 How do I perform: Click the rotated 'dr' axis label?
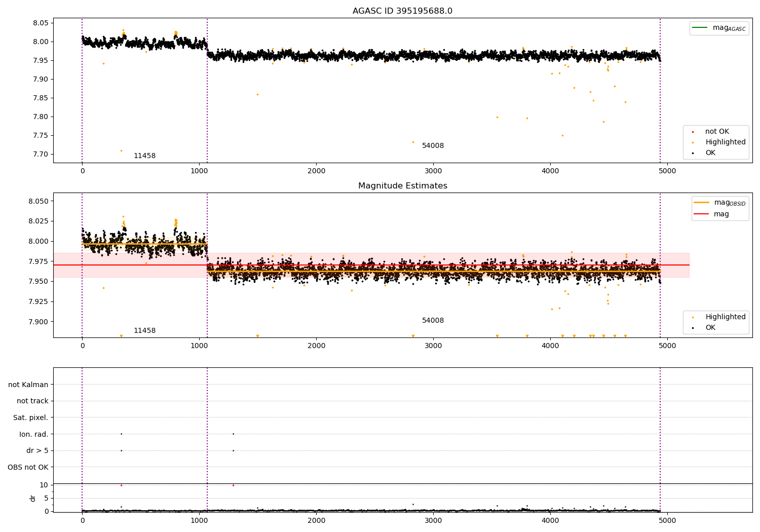(x=33, y=498)
